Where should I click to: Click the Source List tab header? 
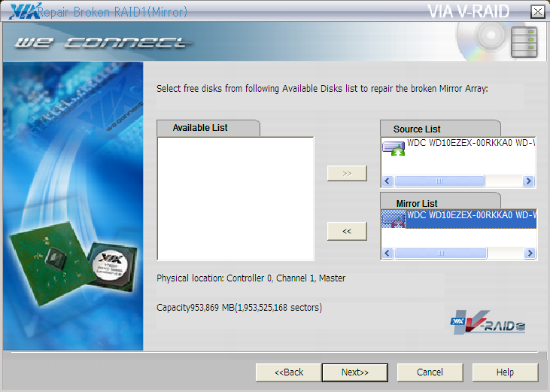click(x=417, y=129)
